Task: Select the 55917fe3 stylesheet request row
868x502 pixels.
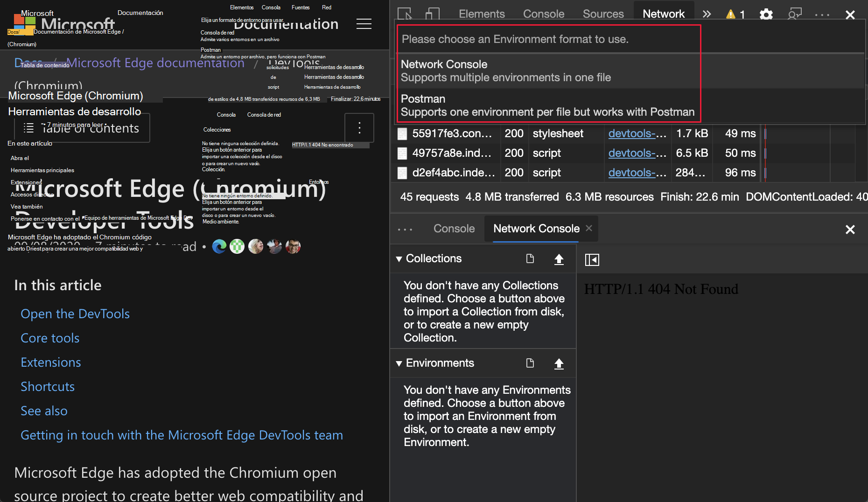Action: click(x=452, y=133)
